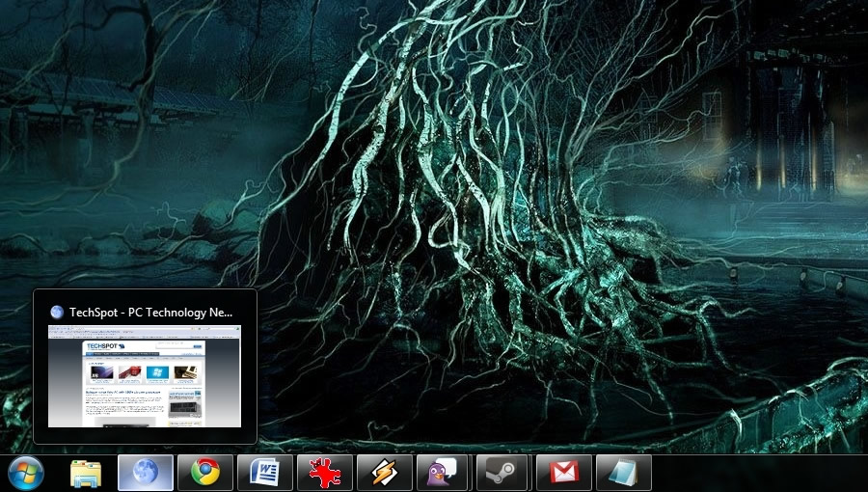868x492 pixels.
Task: Click moon icon in the preview title
Action: [57, 313]
